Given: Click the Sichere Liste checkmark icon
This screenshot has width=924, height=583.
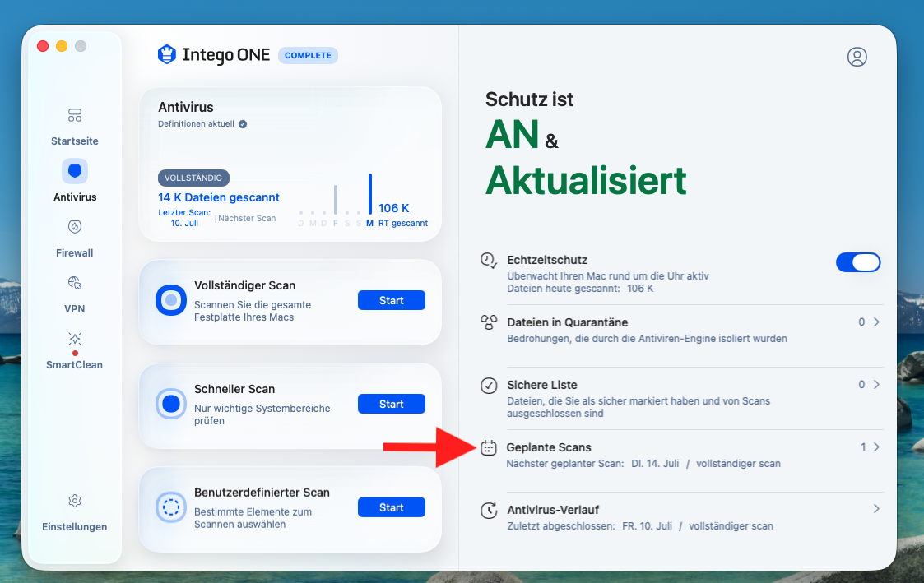Looking at the screenshot, I should click(x=489, y=385).
